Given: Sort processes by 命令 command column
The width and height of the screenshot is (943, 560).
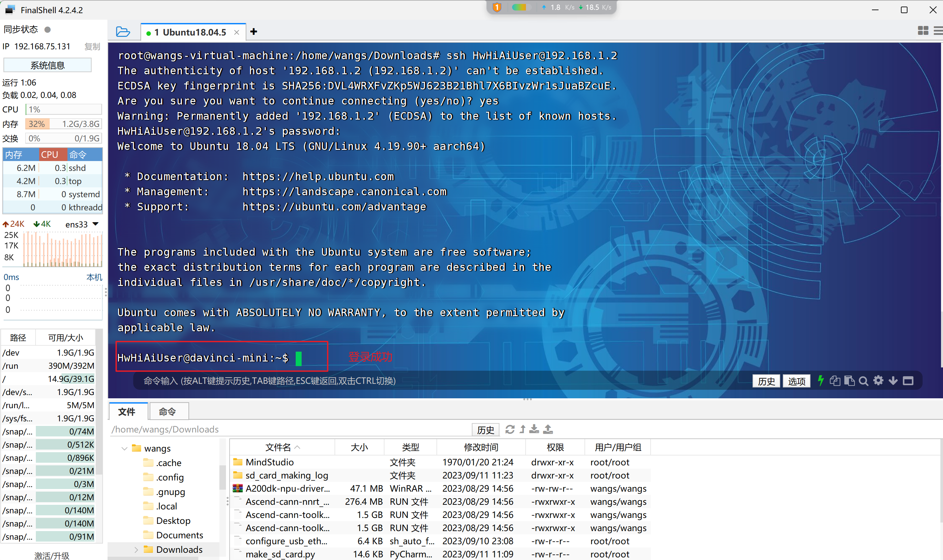Looking at the screenshot, I should click(85, 155).
